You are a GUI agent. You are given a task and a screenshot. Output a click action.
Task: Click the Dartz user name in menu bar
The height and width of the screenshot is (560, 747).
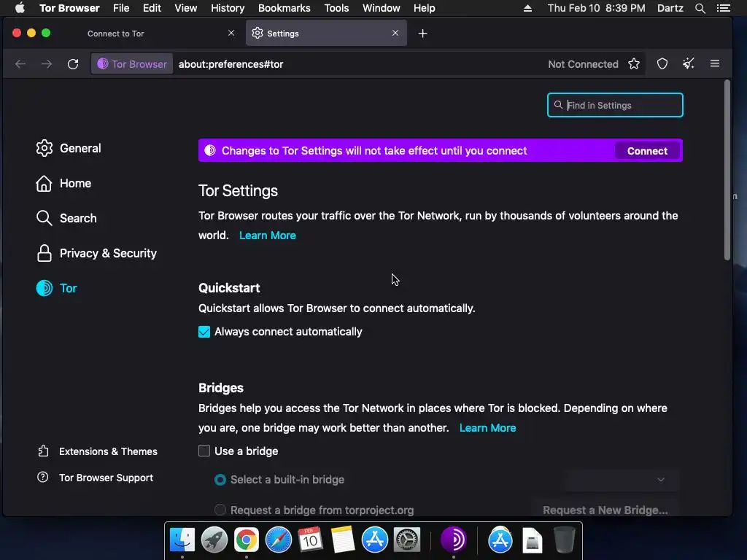point(670,8)
